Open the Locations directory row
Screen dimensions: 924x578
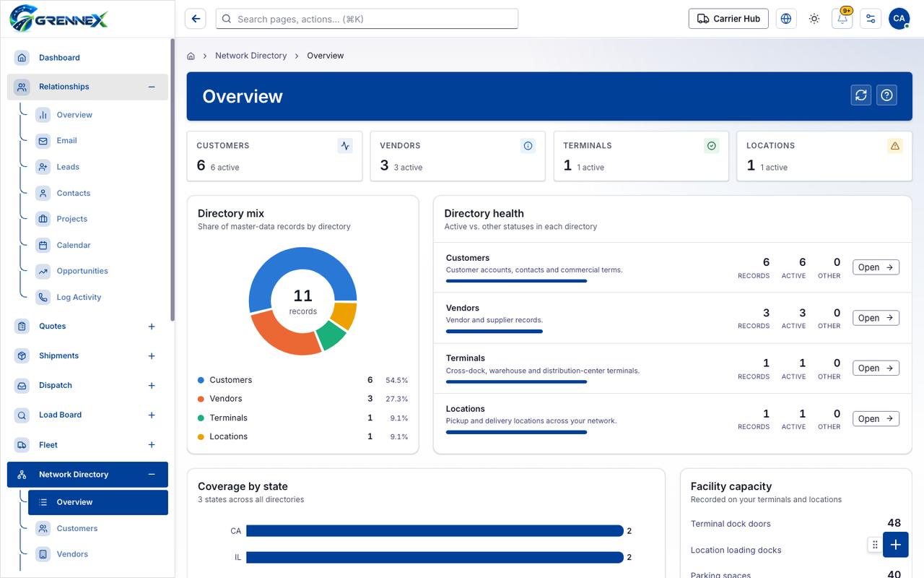tap(876, 418)
